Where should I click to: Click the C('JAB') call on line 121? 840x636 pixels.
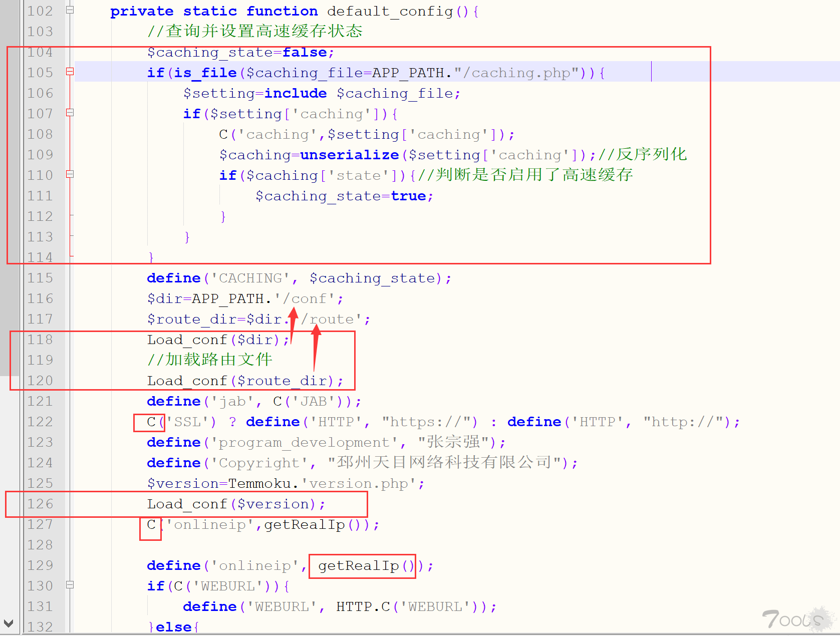coord(309,402)
